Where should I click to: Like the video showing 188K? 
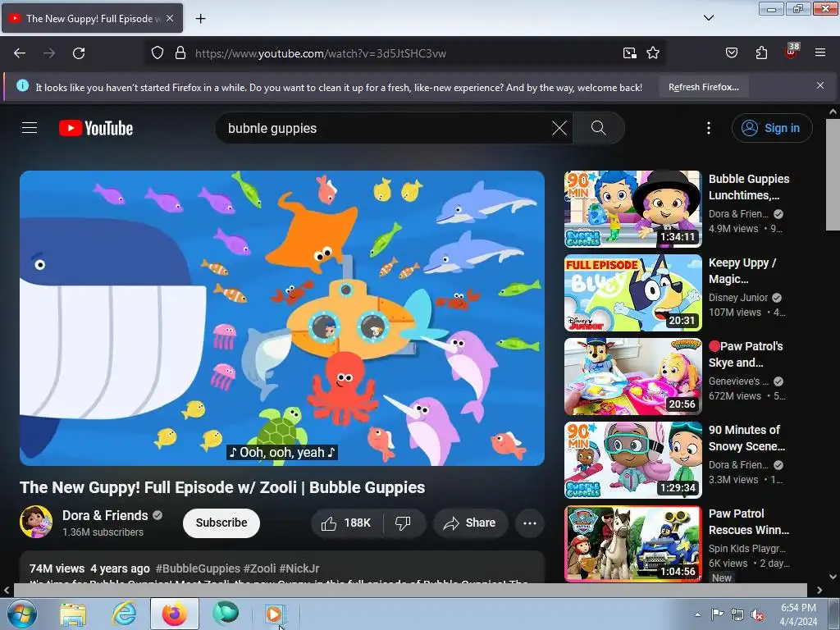pyautogui.click(x=347, y=523)
